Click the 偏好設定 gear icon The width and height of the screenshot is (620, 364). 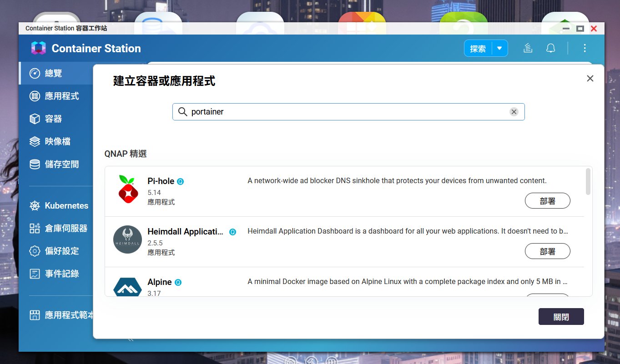click(x=35, y=251)
